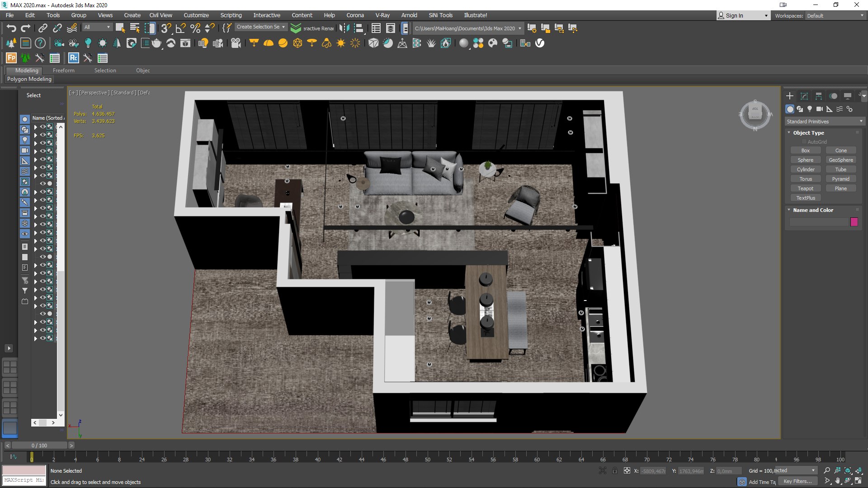This screenshot has width=868, height=488.
Task: Open the Hierarchy panel tab icon
Action: (x=819, y=96)
